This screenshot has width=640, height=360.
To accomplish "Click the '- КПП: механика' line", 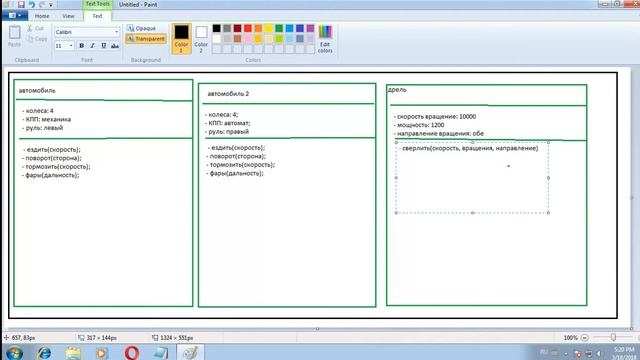I will pos(47,119).
